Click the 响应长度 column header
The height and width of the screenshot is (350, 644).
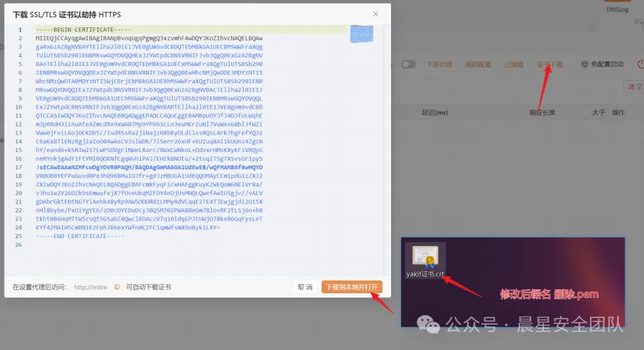(x=542, y=113)
